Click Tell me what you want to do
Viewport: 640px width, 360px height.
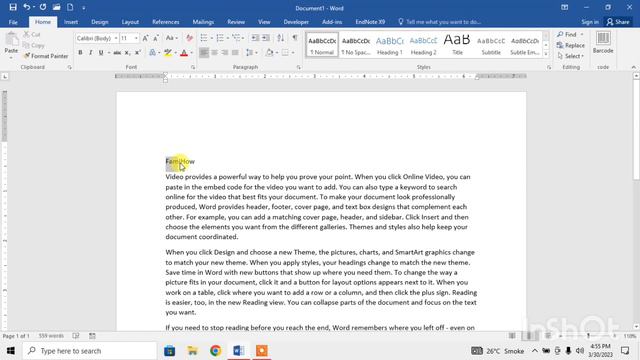click(x=439, y=22)
